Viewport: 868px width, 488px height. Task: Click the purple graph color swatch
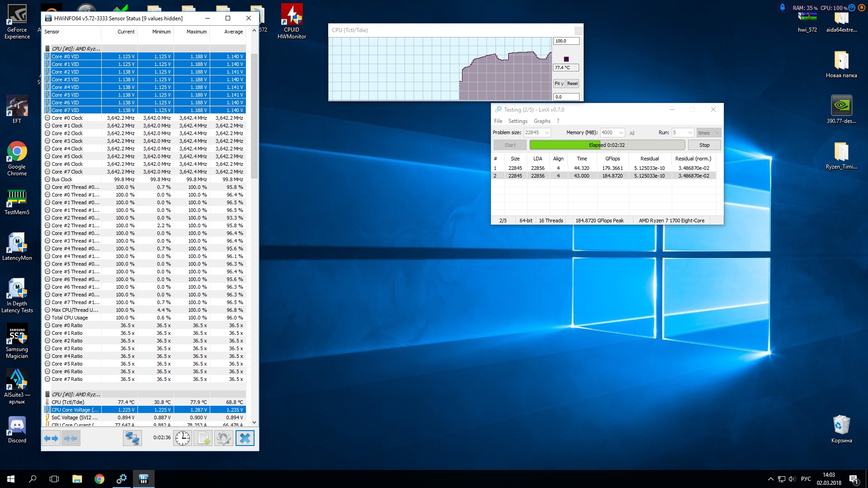[x=566, y=59]
